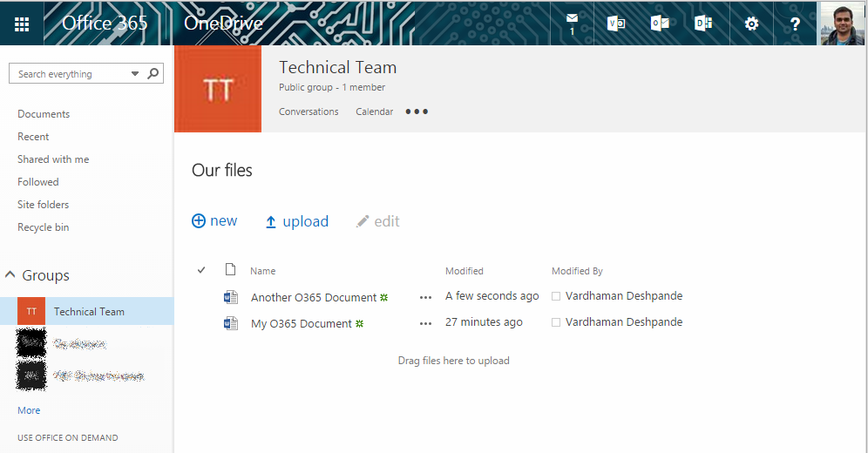Open the Help question mark

(795, 24)
